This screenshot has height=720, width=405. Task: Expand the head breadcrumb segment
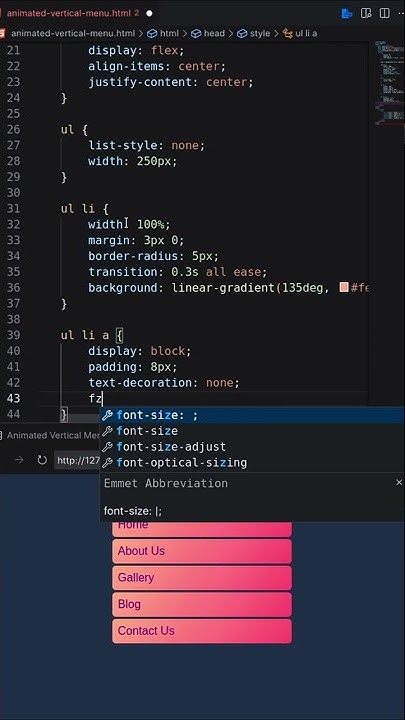(x=208, y=34)
